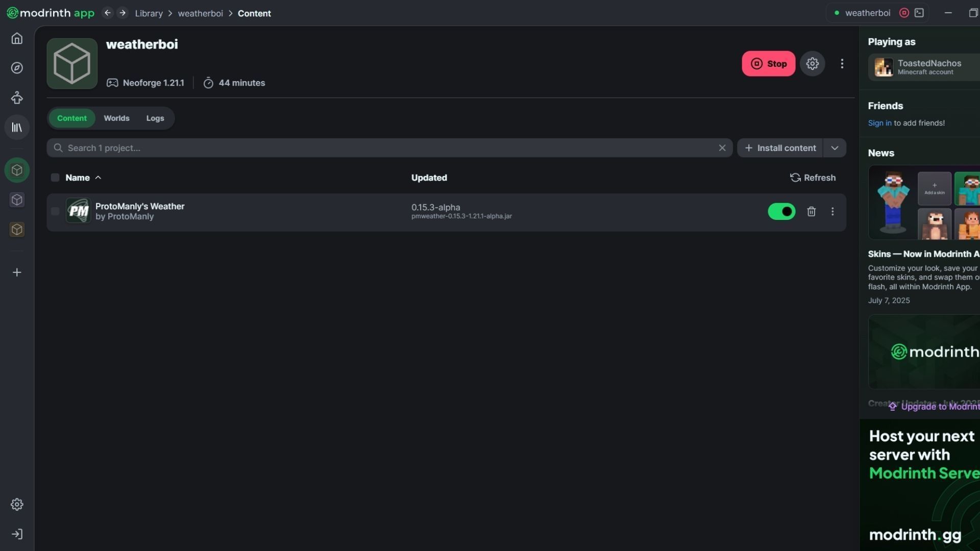Switch to the Logs tab
The image size is (980, 551).
coord(155,118)
